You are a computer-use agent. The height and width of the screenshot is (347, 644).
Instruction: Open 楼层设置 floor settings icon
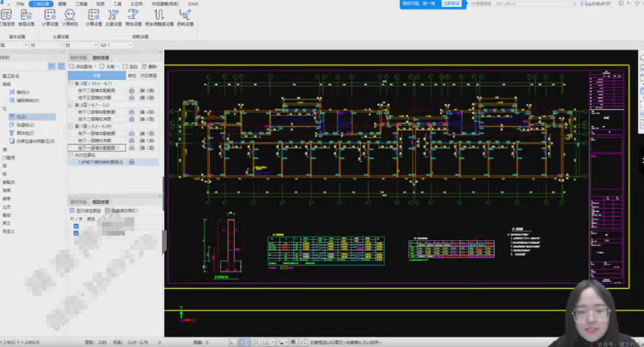point(26,17)
